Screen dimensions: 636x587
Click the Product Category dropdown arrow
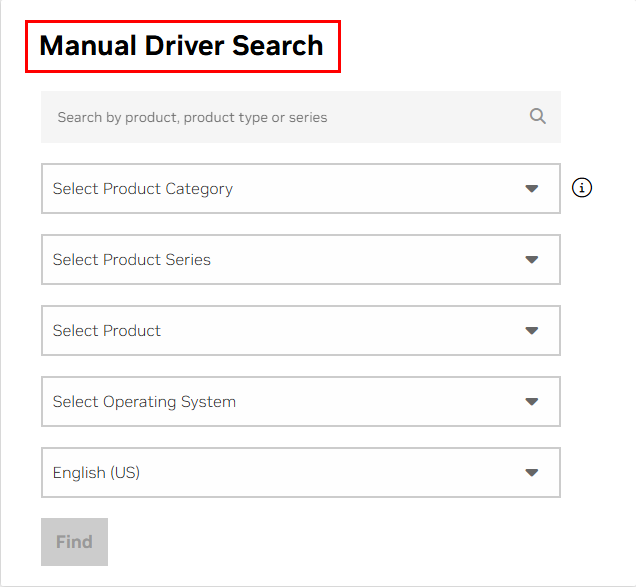tap(531, 188)
